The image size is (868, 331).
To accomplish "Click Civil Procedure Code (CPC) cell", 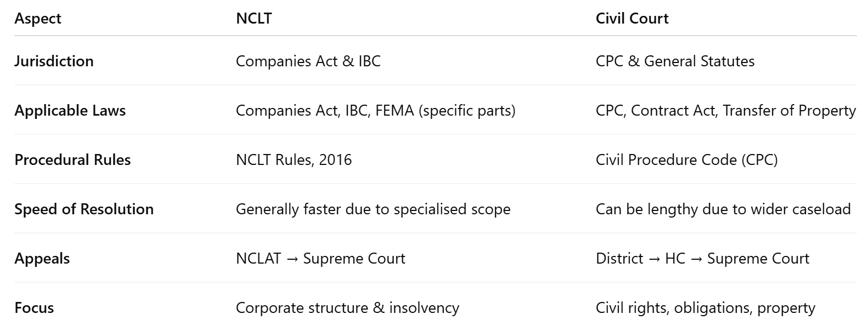I will tap(687, 160).
